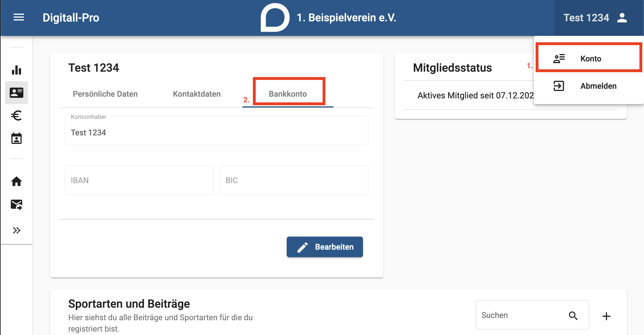Go to the home sidebar icon
This screenshot has height=335, width=644.
click(x=16, y=181)
